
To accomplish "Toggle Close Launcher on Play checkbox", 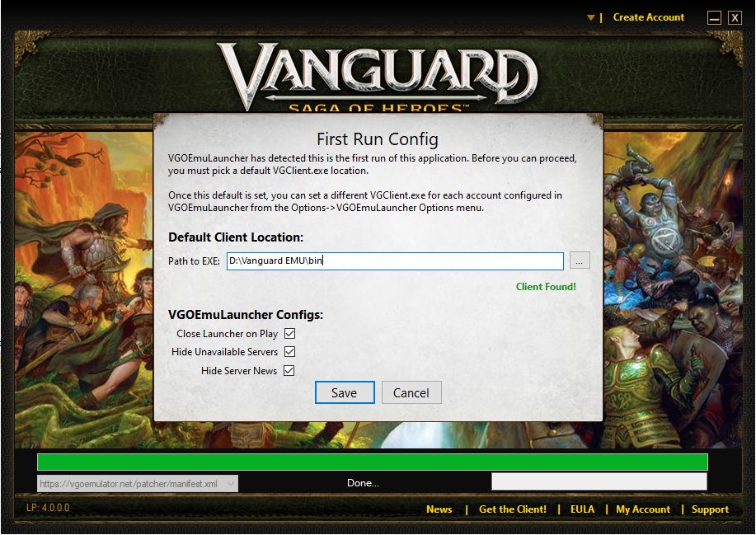I will click(289, 334).
